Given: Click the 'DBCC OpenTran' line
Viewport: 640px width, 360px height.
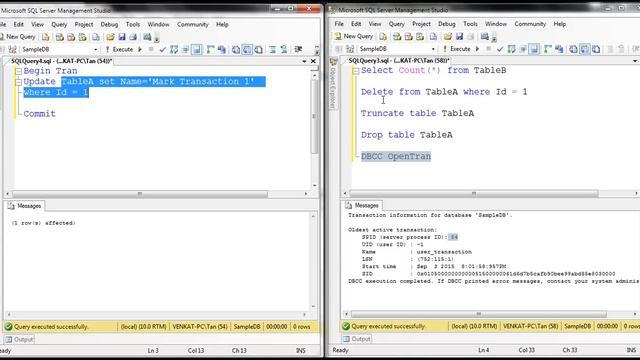Looking at the screenshot, I should (396, 156).
